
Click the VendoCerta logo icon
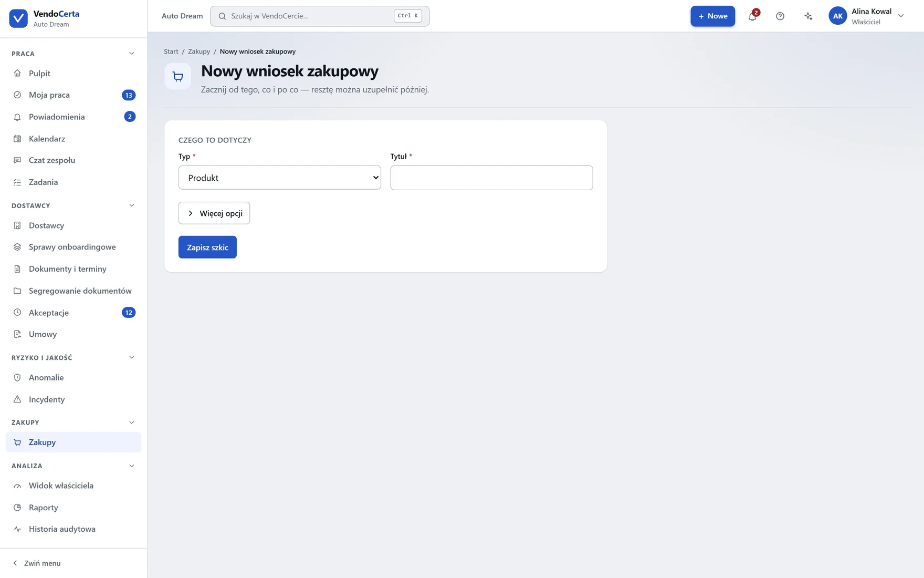[18, 18]
